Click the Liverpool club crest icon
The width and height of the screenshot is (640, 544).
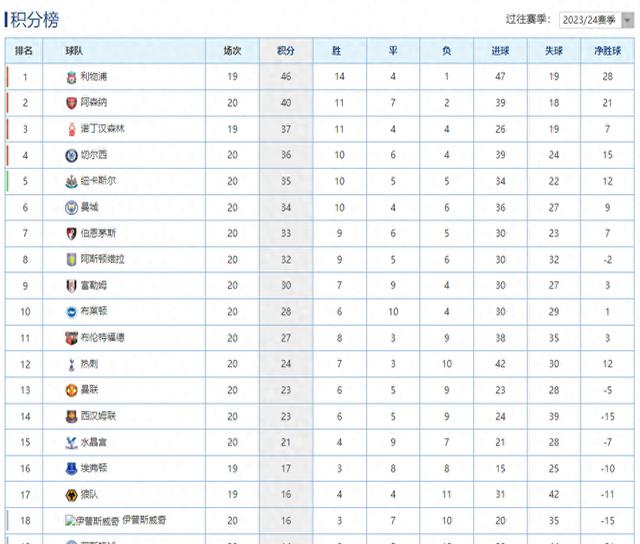click(71, 77)
